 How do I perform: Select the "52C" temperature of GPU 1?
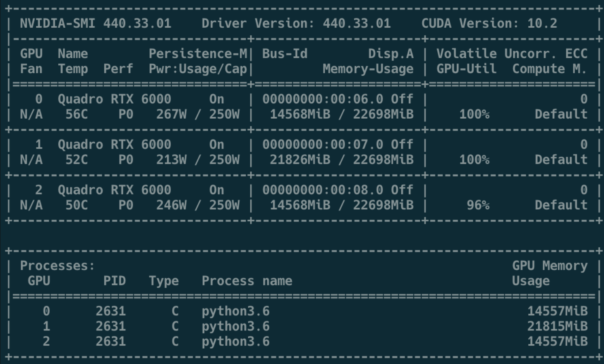coord(77,160)
